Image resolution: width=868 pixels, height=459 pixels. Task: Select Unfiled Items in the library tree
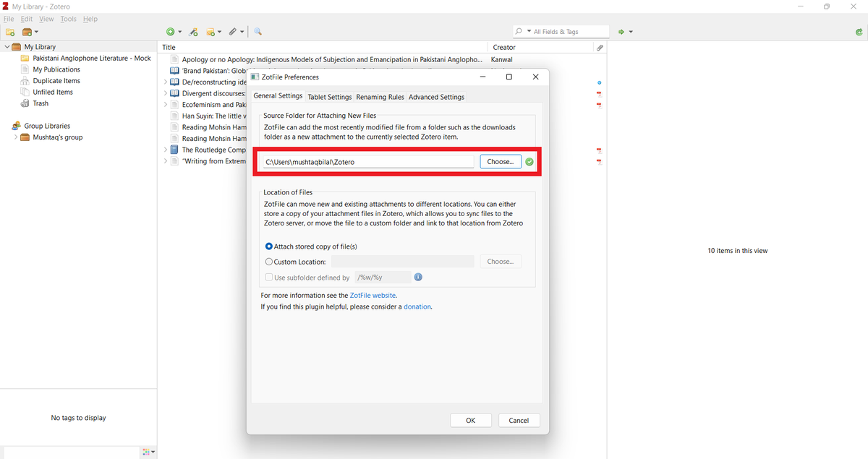[53, 92]
